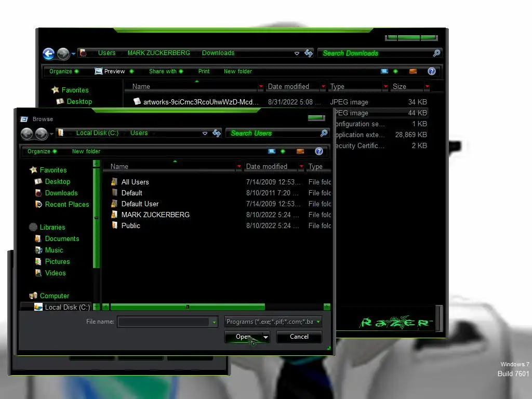Select Music library in sidebar
The width and height of the screenshot is (532, 399).
pos(54,250)
